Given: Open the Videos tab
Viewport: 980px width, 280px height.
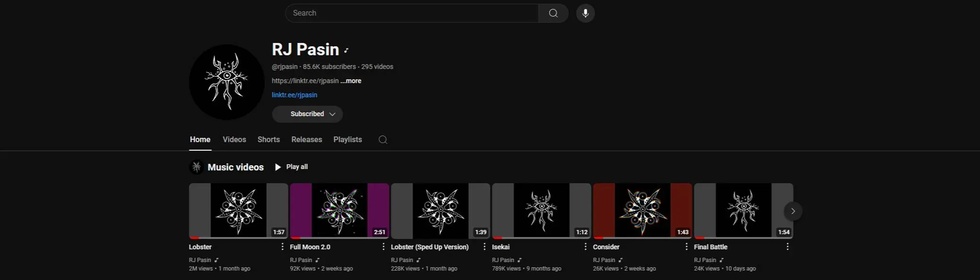Looking at the screenshot, I should [x=234, y=140].
